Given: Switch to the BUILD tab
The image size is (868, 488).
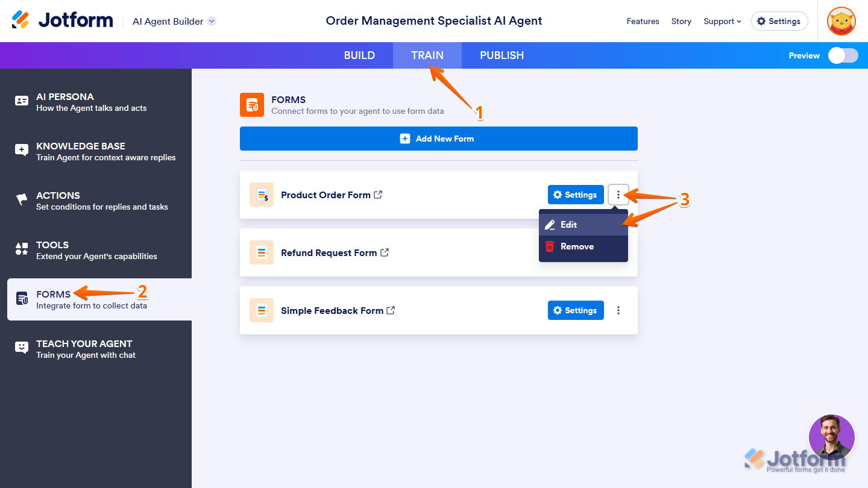Looking at the screenshot, I should (x=359, y=55).
